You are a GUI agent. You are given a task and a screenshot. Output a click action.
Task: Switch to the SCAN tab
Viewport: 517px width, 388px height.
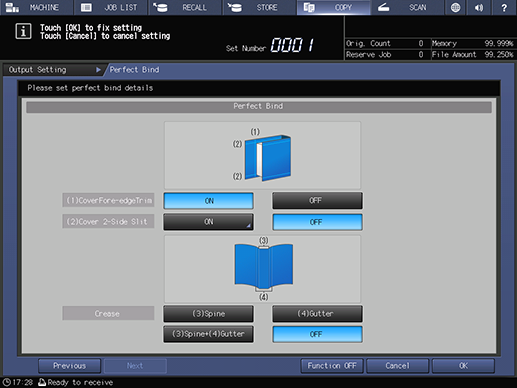[408, 7]
